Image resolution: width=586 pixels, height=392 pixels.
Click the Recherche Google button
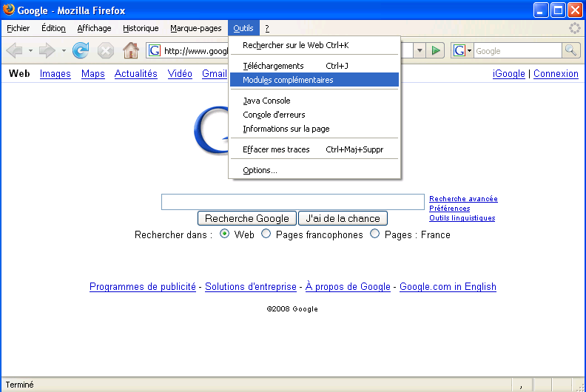click(247, 218)
